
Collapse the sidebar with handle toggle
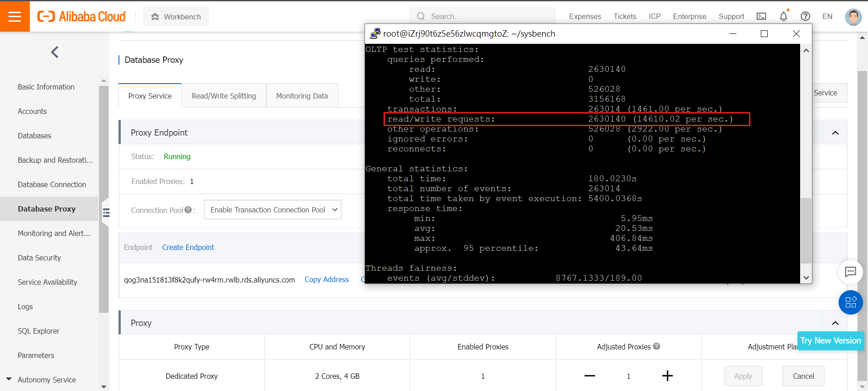[106, 212]
